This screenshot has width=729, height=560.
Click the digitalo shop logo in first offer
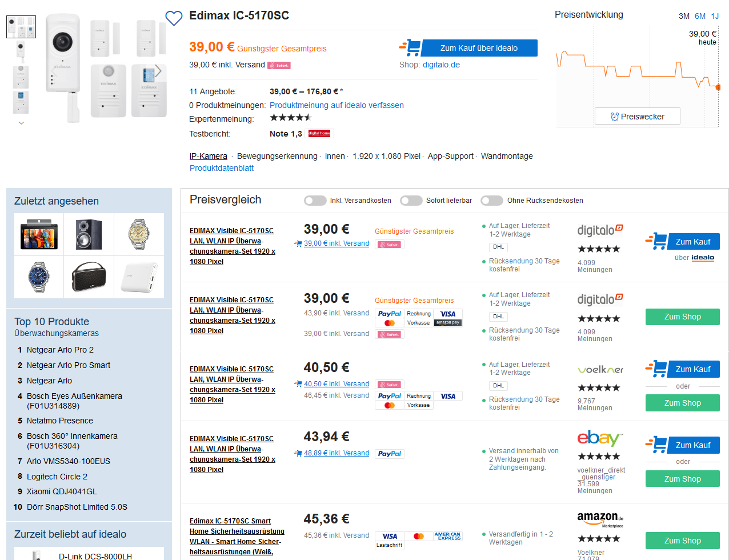click(600, 230)
